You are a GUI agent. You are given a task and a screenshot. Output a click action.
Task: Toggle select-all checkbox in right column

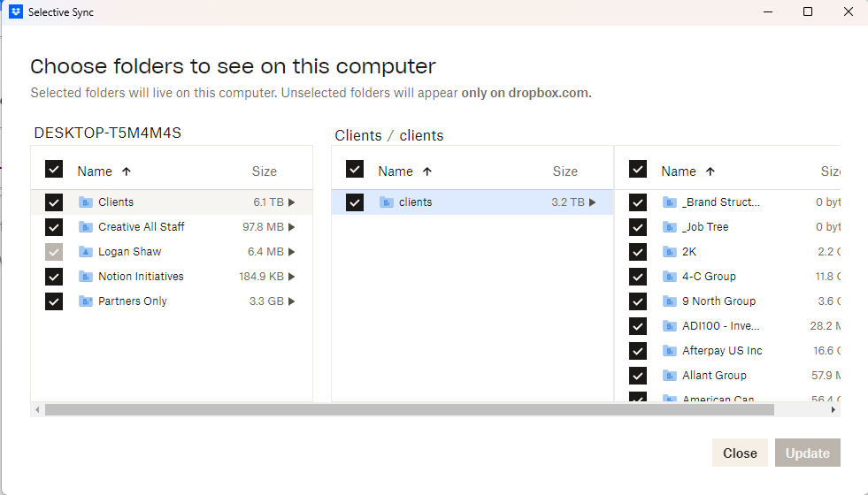click(x=638, y=169)
